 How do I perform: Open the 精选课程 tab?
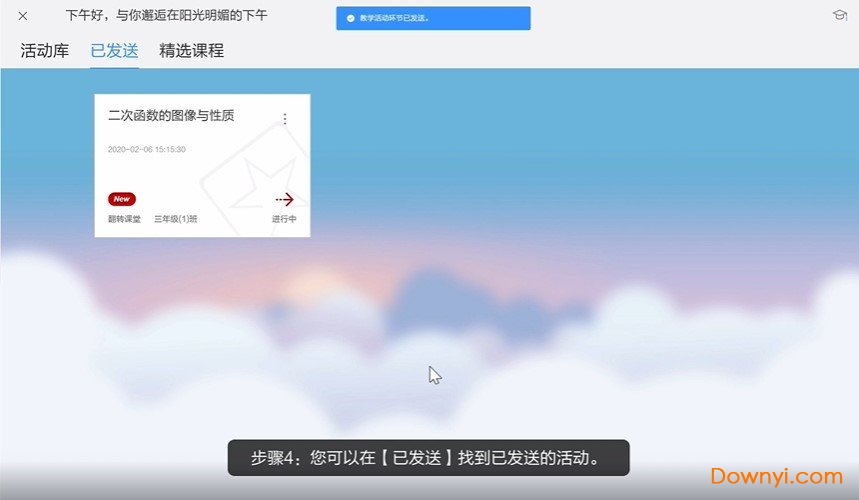click(192, 51)
